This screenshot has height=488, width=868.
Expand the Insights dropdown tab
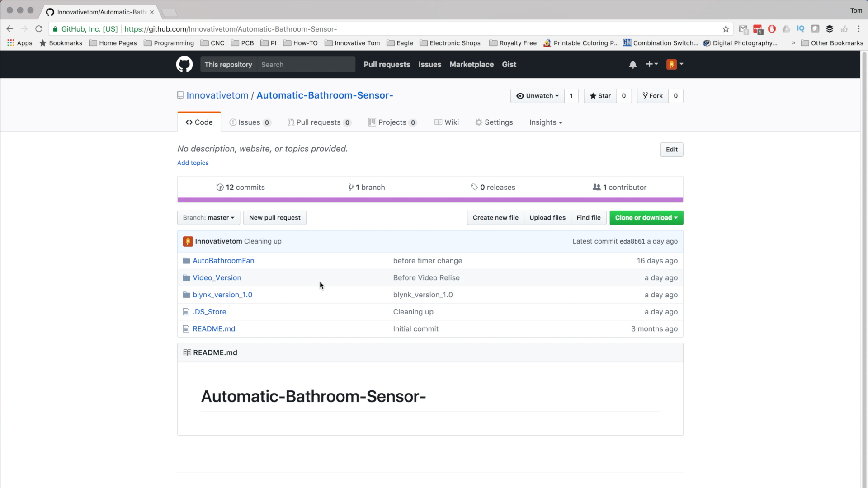[x=546, y=122]
